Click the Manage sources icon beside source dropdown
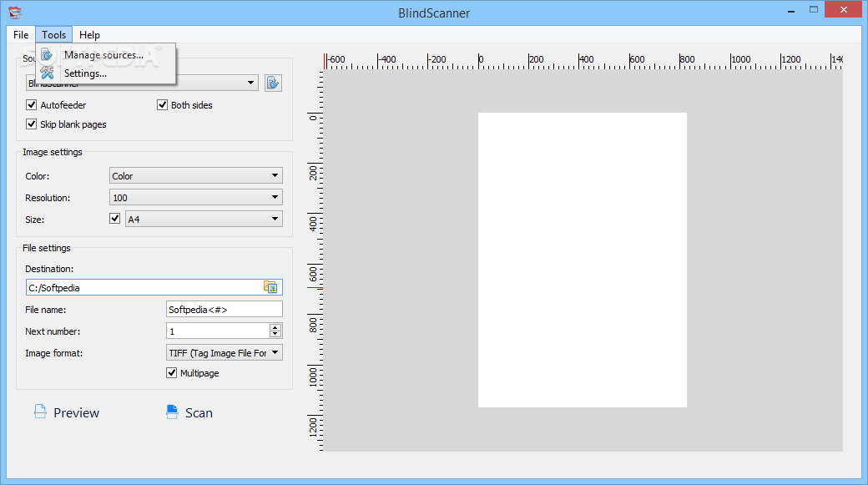The image size is (868, 485). 273,83
